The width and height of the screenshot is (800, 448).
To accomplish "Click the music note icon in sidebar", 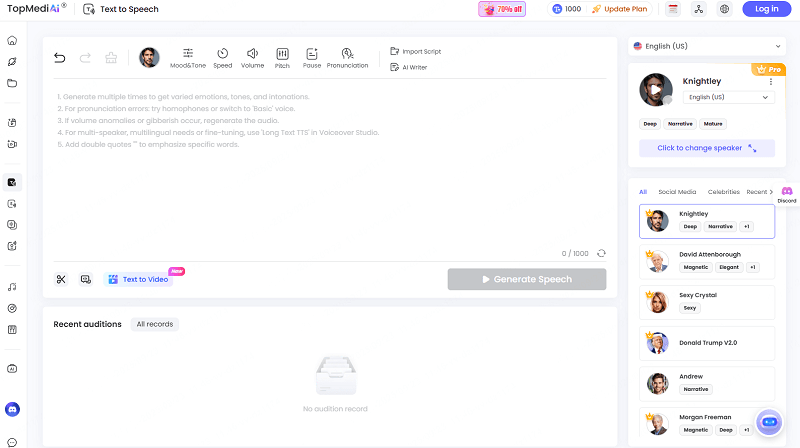I will (12, 287).
